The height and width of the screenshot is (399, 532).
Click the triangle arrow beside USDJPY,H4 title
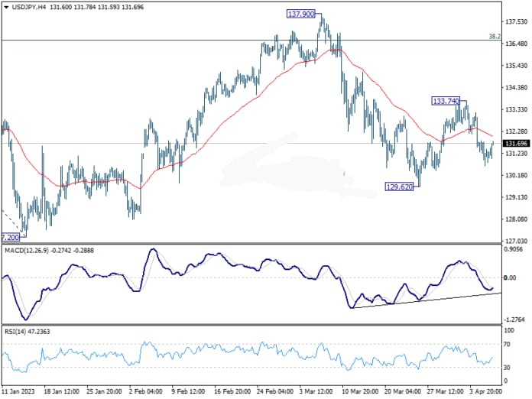(5, 7)
